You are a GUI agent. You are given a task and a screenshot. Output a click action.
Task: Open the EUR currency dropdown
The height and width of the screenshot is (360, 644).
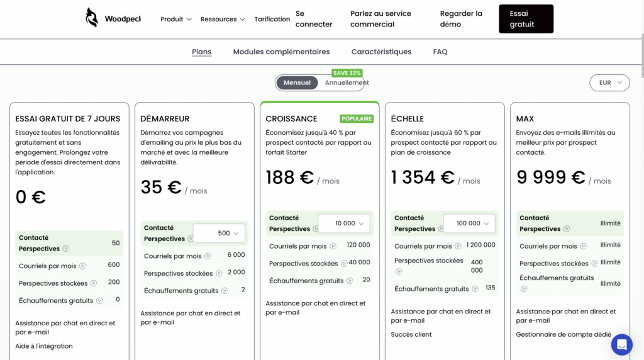tap(609, 82)
